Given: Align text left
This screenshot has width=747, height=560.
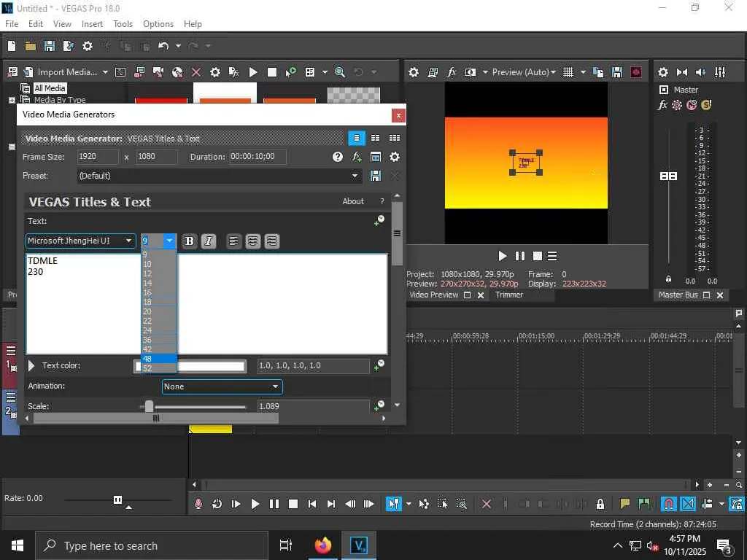Looking at the screenshot, I should click(x=233, y=241).
